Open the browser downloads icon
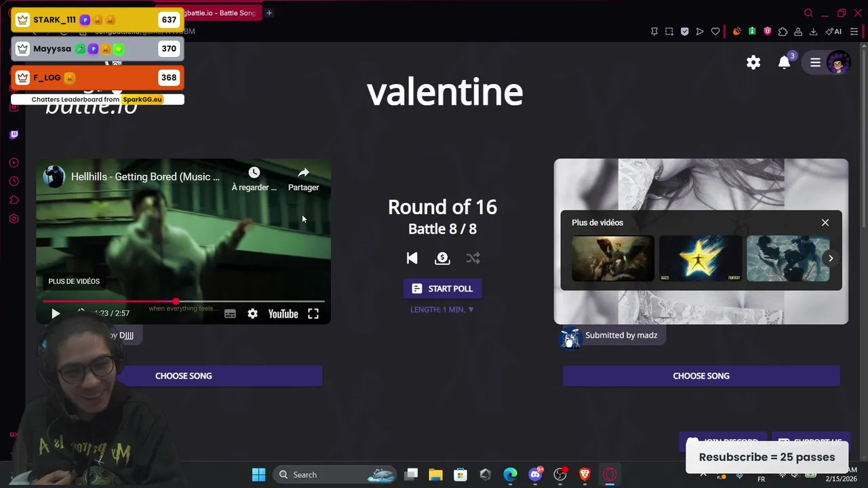Screen dimensions: 868x488 (x=813, y=31)
